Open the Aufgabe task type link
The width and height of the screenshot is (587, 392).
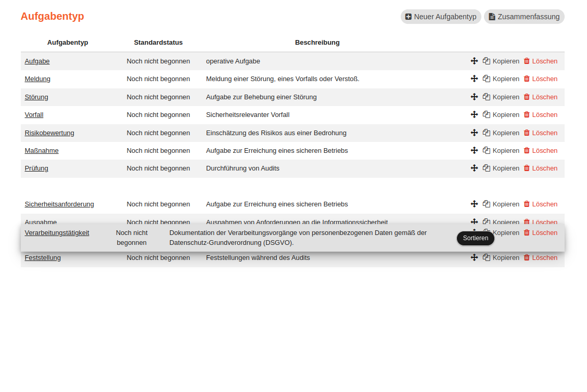(37, 61)
